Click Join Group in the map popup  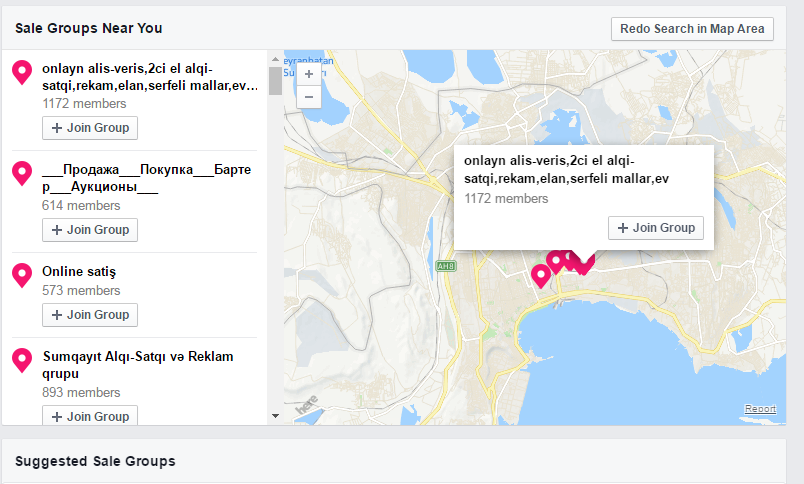tap(656, 228)
